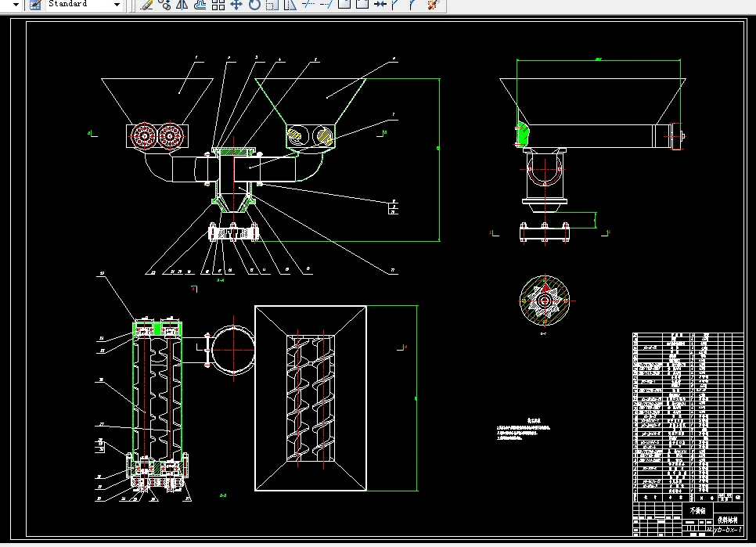The image size is (756, 547).
Task: Choose the Offset tool
Action: [200, 5]
